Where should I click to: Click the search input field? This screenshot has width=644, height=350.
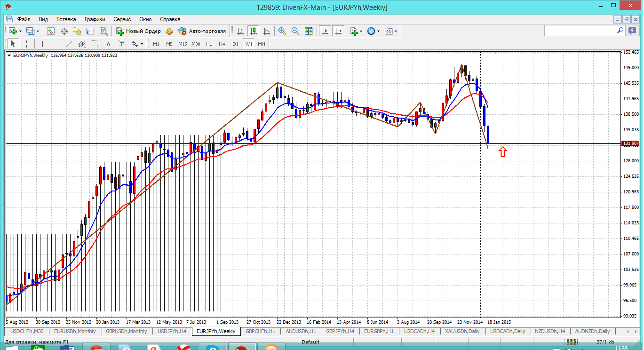tap(580, 31)
